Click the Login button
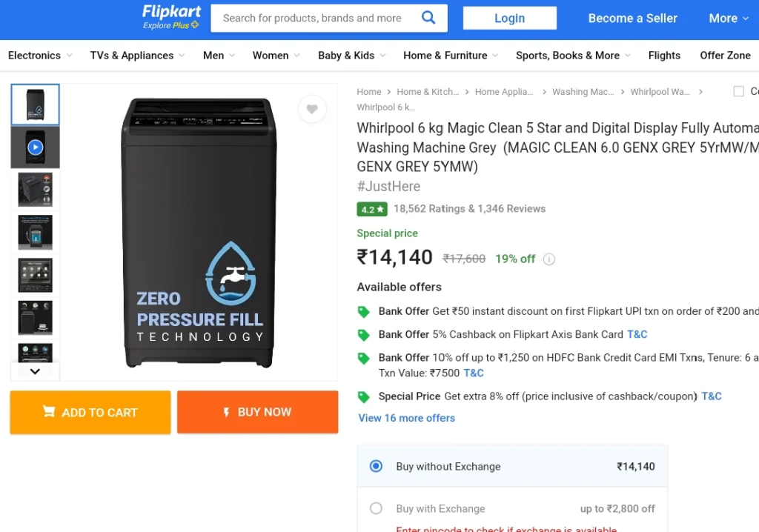The image size is (759, 532). (510, 19)
